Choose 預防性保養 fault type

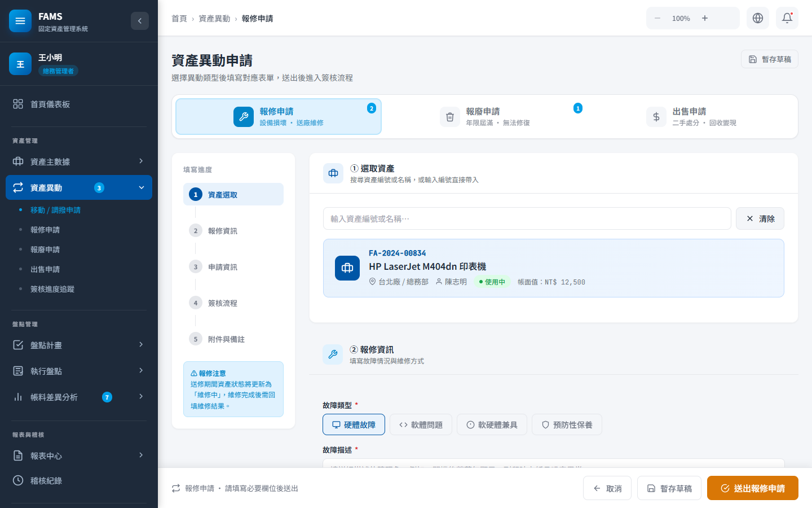(567, 424)
